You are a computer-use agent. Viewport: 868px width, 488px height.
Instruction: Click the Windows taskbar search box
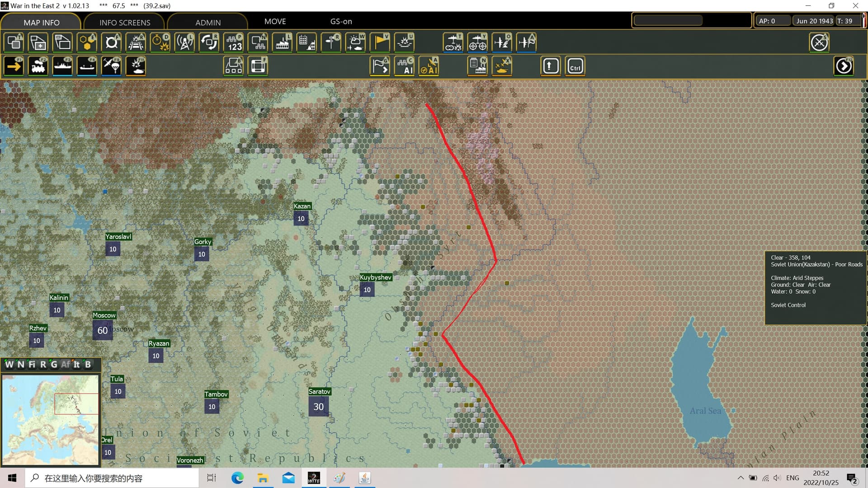pos(112,478)
